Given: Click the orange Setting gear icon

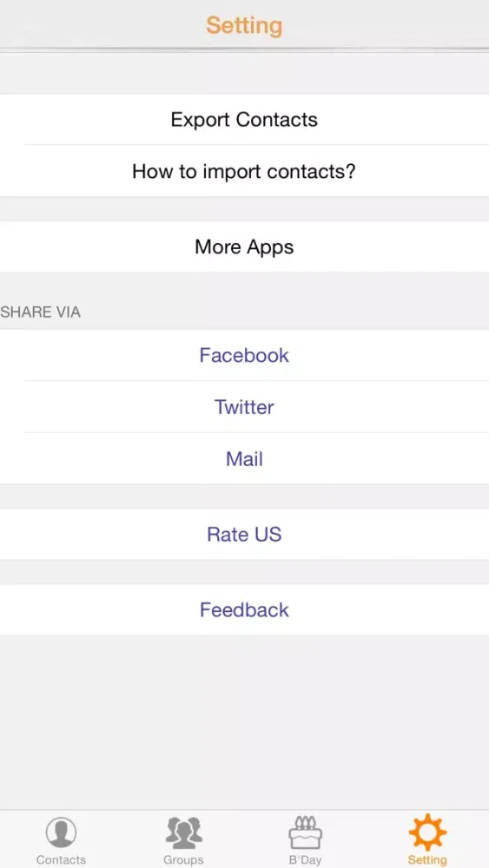Looking at the screenshot, I should [427, 832].
